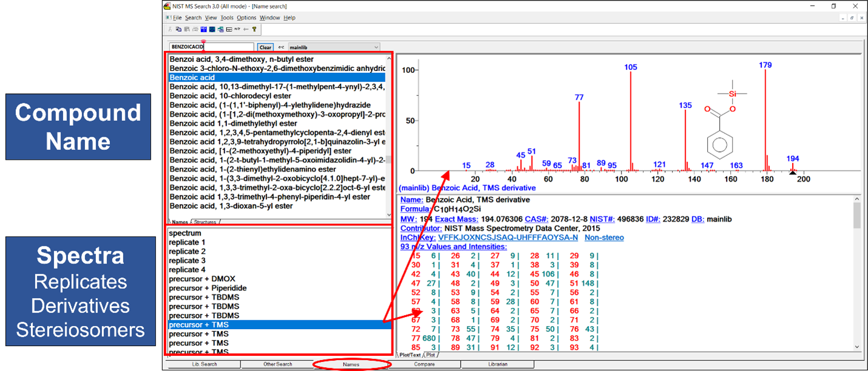This screenshot has height=371, width=868.
Task: Switch to the Structures tab
Action: tap(205, 222)
